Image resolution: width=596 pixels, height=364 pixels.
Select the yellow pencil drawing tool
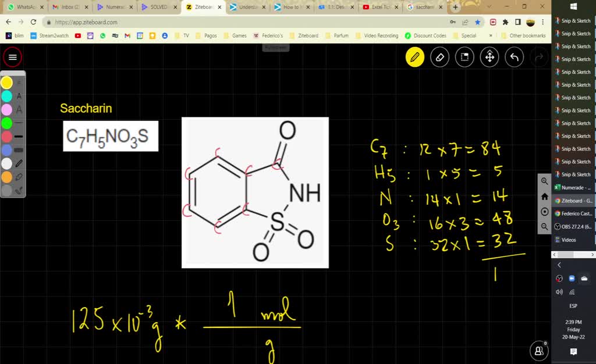415,57
